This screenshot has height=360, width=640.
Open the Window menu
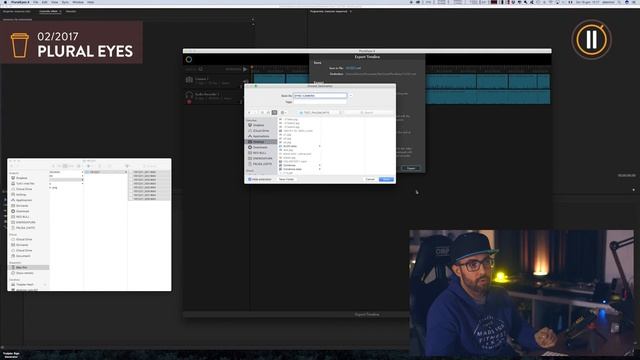[78, 2]
